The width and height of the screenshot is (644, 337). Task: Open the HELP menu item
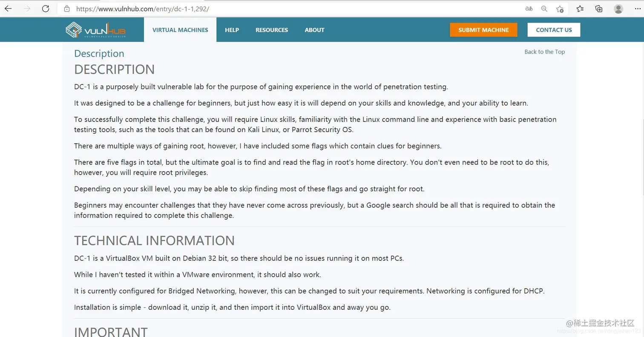[232, 30]
